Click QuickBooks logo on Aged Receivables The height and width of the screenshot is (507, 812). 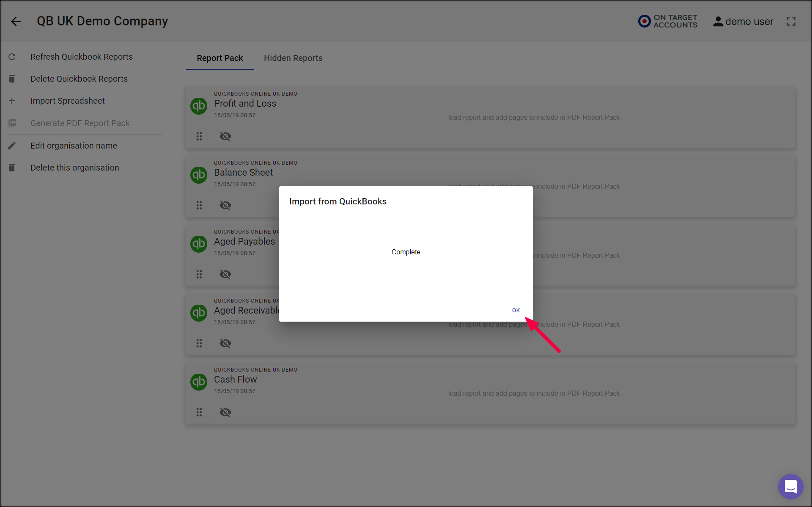199,313
